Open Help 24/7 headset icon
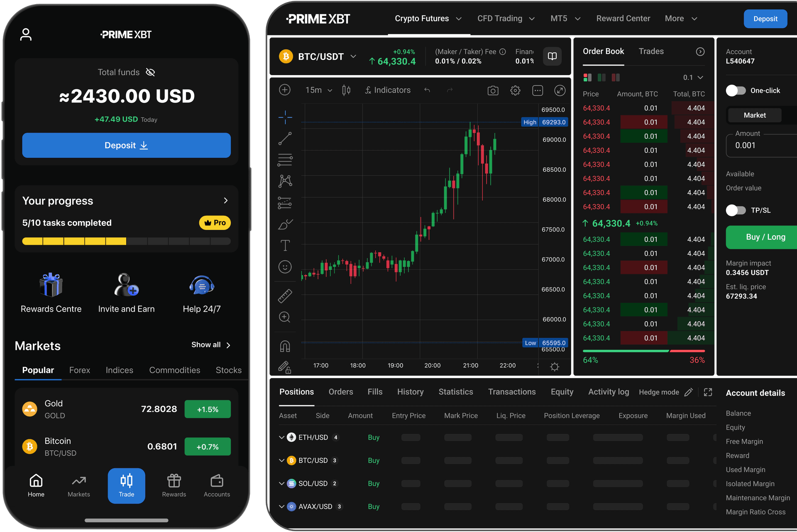Screen dimensions: 797x532 pyautogui.click(x=202, y=285)
